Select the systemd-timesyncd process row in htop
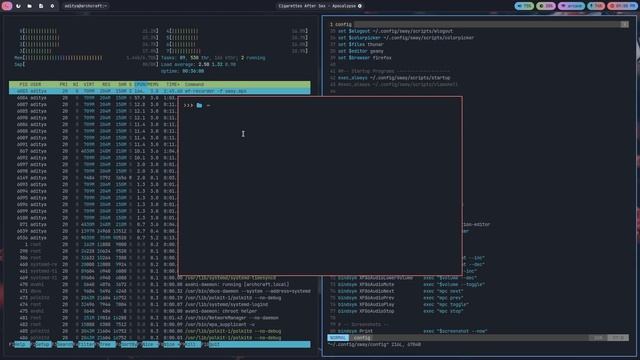Screen dimensions: 640x360 [160, 278]
